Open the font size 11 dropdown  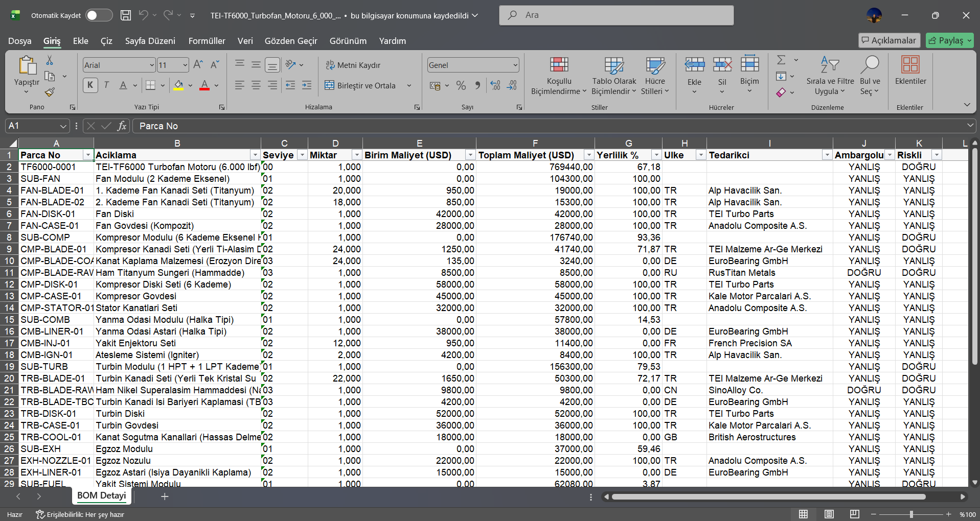tap(185, 65)
